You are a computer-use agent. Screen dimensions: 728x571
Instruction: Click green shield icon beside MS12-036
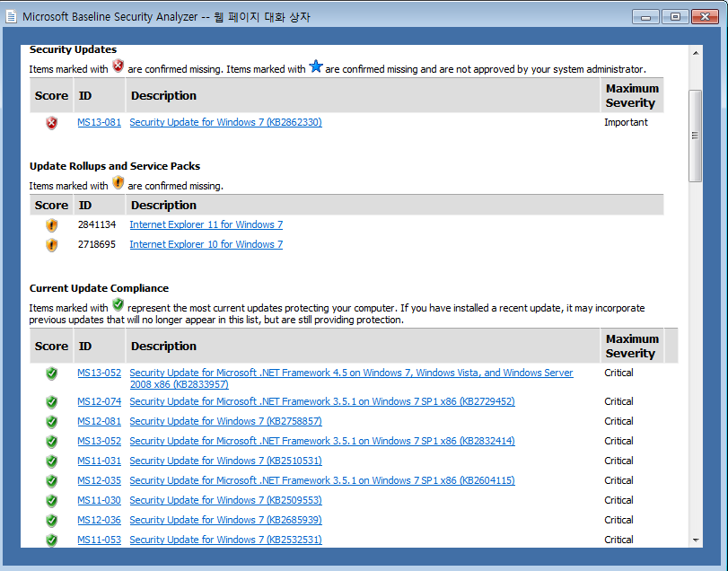pos(51,521)
